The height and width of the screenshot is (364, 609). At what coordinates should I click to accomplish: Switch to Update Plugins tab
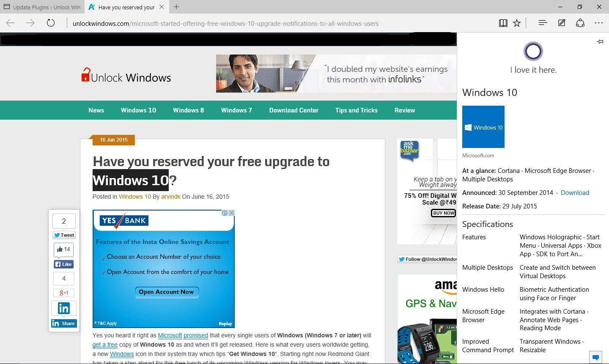point(42,7)
